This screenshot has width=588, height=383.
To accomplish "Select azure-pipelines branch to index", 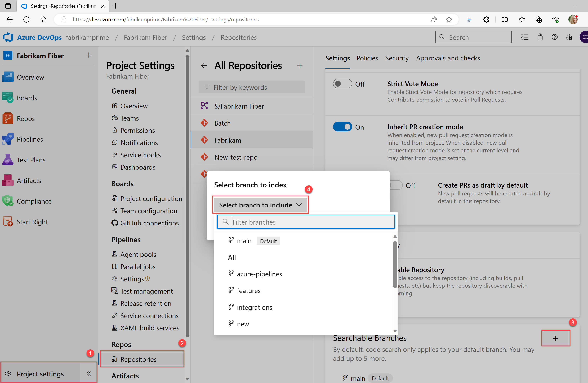I will [260, 273].
